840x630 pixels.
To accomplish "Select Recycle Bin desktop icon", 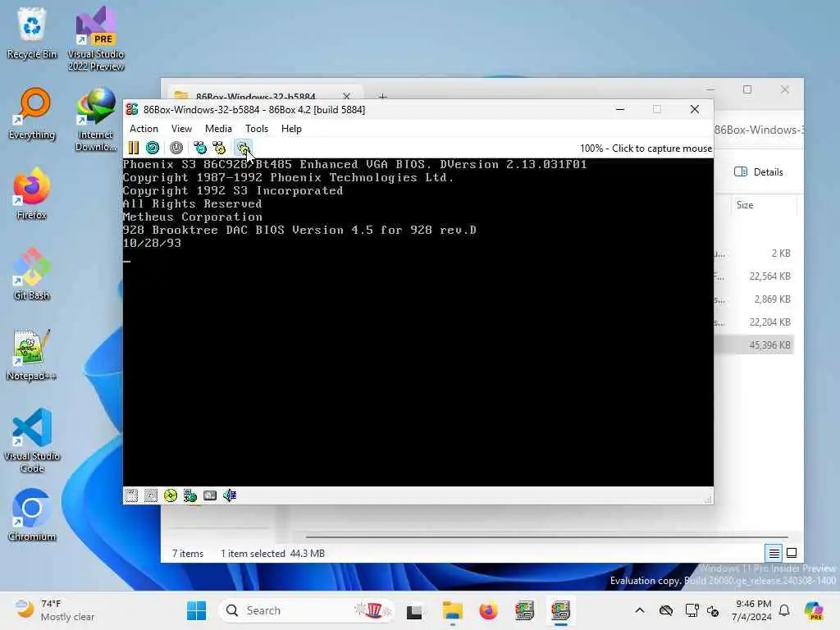I will pos(32,33).
